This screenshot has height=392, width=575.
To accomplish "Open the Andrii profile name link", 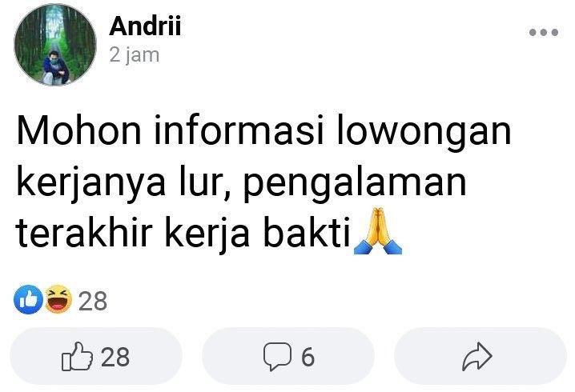I will pyautogui.click(x=145, y=26).
